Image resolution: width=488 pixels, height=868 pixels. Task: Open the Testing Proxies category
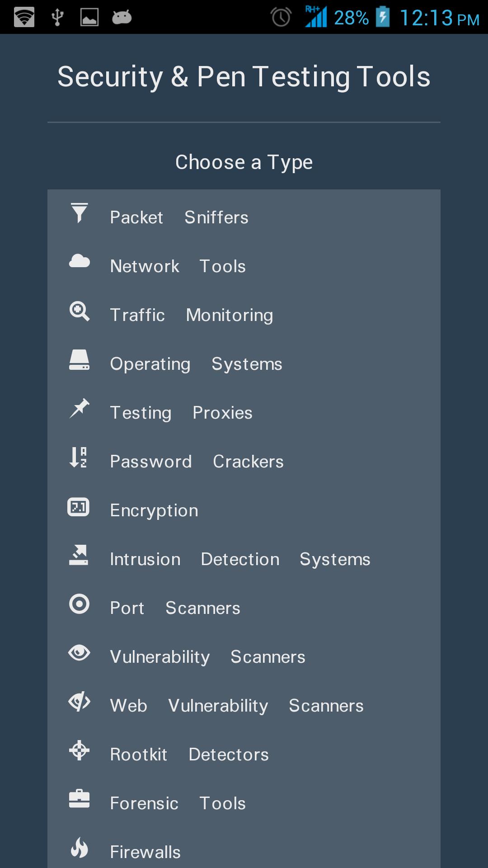pyautogui.click(x=244, y=413)
